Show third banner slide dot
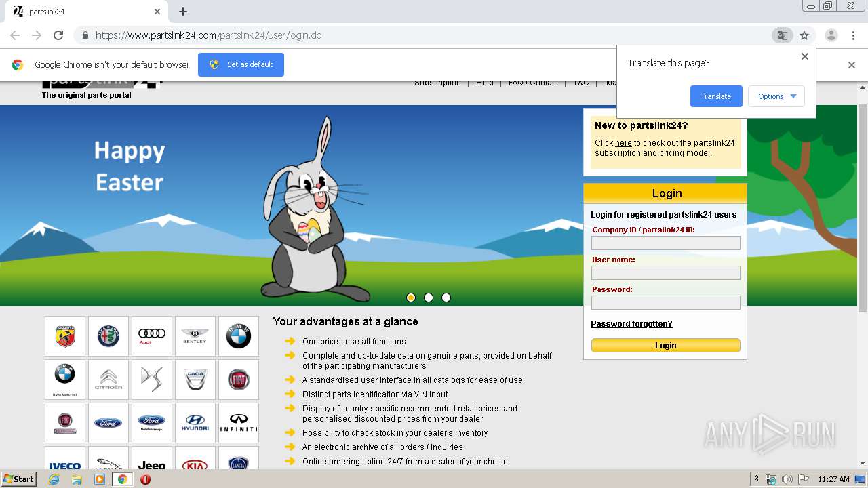Viewport: 868px width, 488px height. [x=446, y=298]
